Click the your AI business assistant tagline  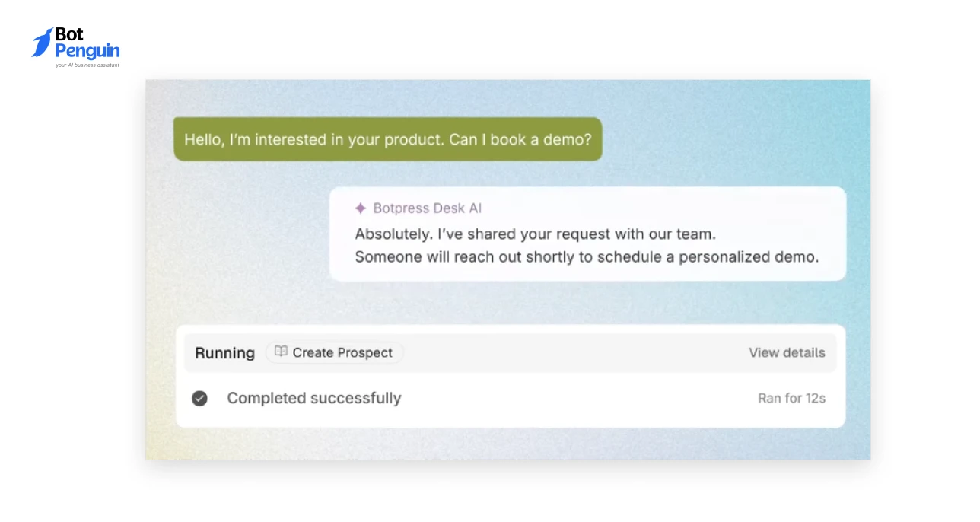tap(87, 65)
